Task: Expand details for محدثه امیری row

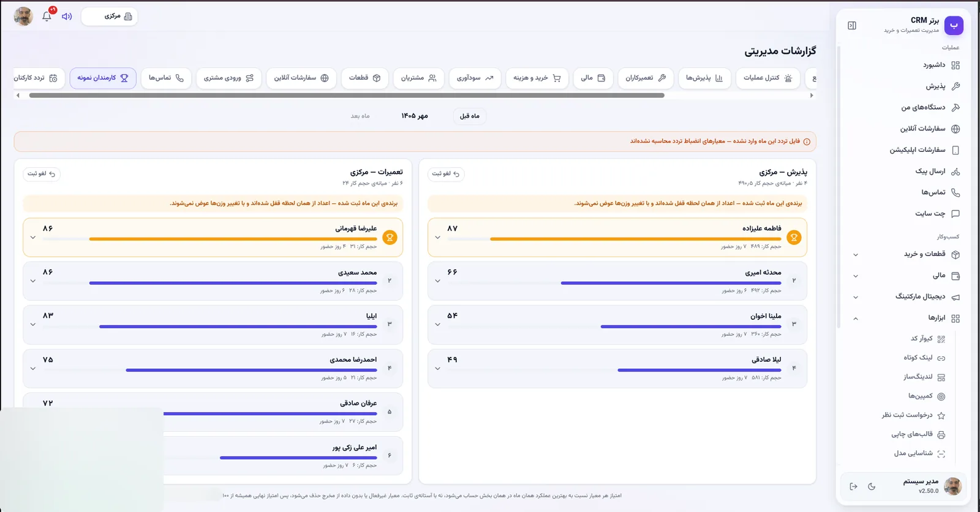Action: [x=437, y=281]
